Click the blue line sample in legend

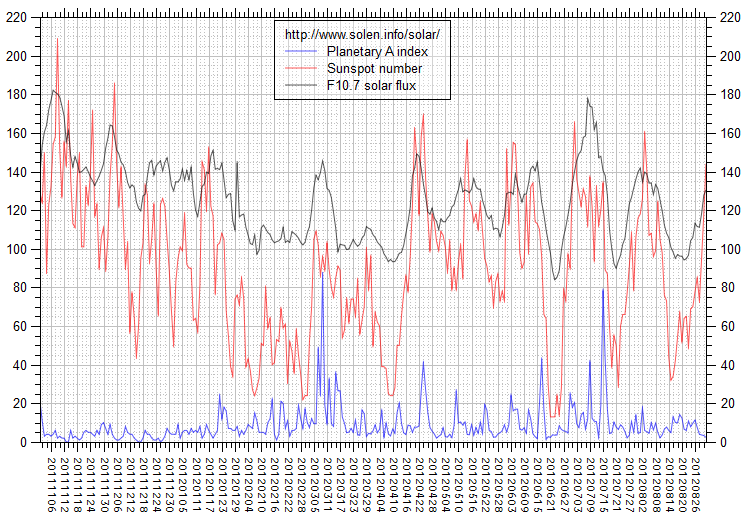click(x=301, y=51)
